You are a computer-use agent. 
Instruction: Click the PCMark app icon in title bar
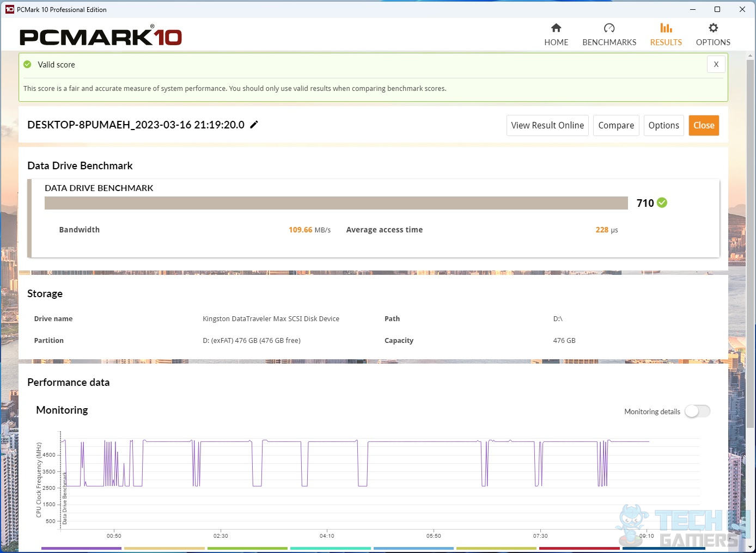pyautogui.click(x=9, y=9)
